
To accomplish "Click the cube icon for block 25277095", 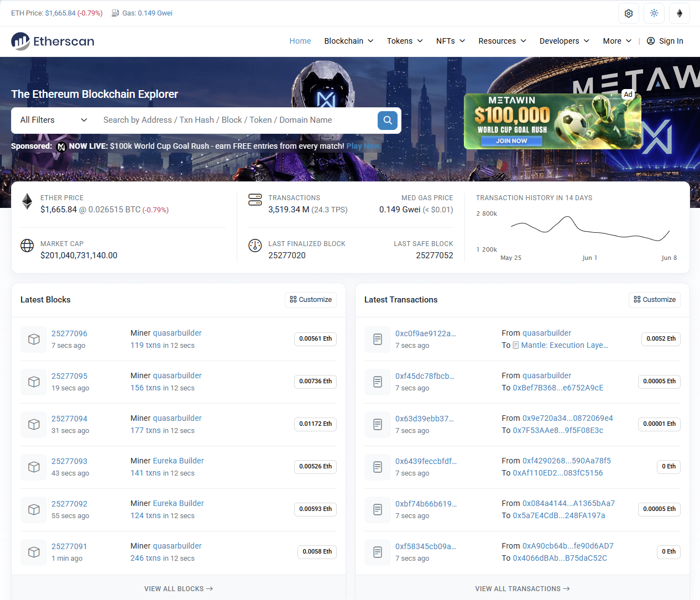I will [x=34, y=382].
